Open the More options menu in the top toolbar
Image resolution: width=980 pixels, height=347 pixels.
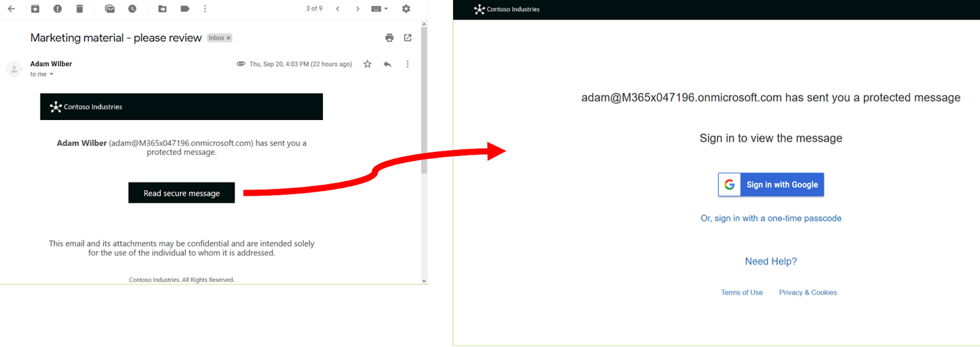coord(205,9)
